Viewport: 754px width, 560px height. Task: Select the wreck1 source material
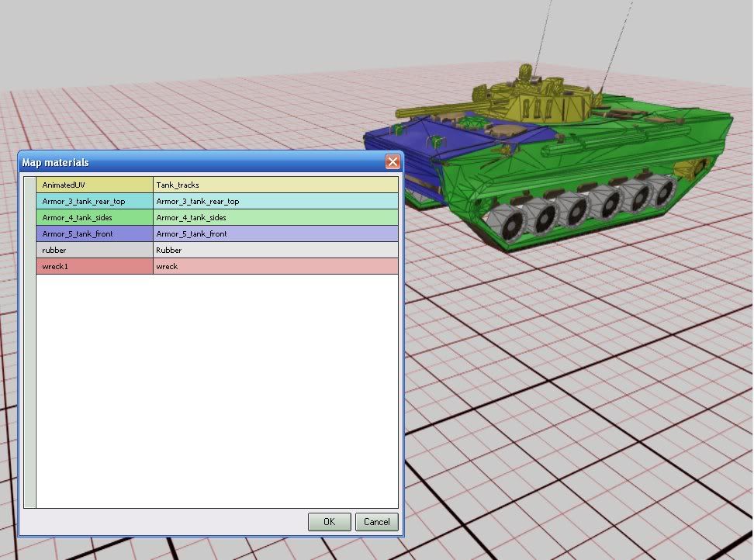point(95,266)
